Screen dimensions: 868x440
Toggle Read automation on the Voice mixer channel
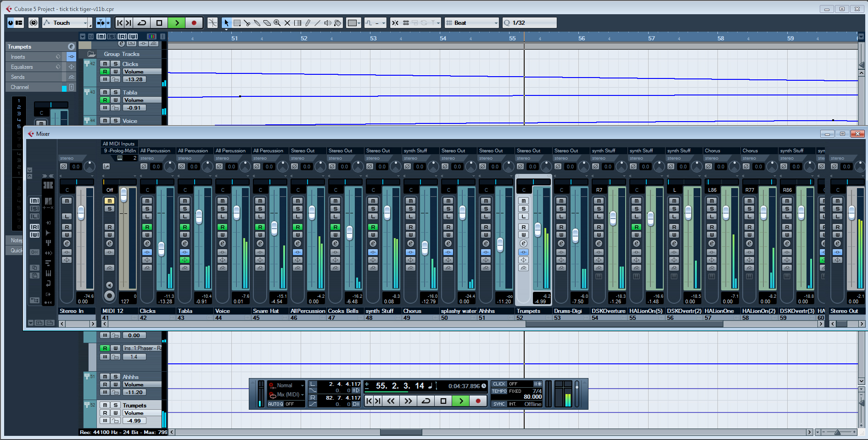click(x=222, y=227)
